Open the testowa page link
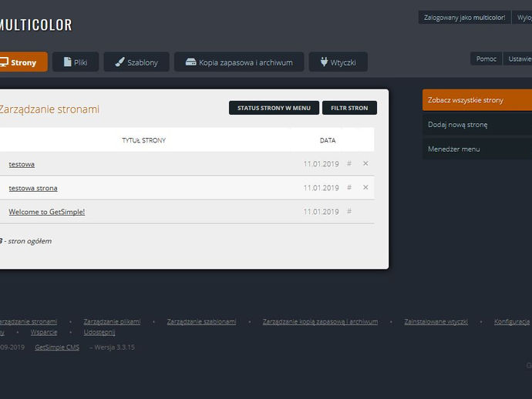Viewport: 532px width, 399px height. [22, 164]
